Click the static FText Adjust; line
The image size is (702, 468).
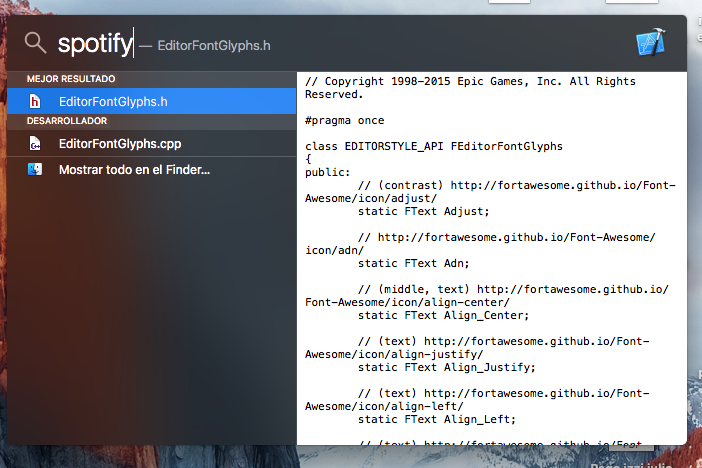(423, 211)
